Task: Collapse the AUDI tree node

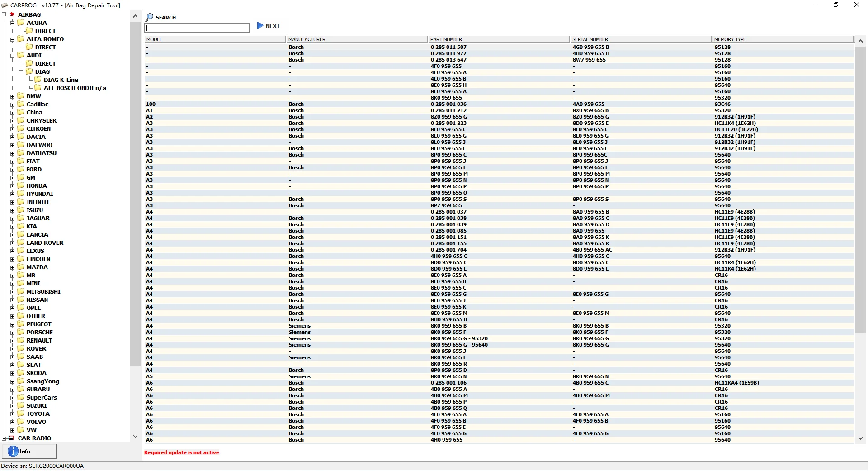Action: pos(13,56)
